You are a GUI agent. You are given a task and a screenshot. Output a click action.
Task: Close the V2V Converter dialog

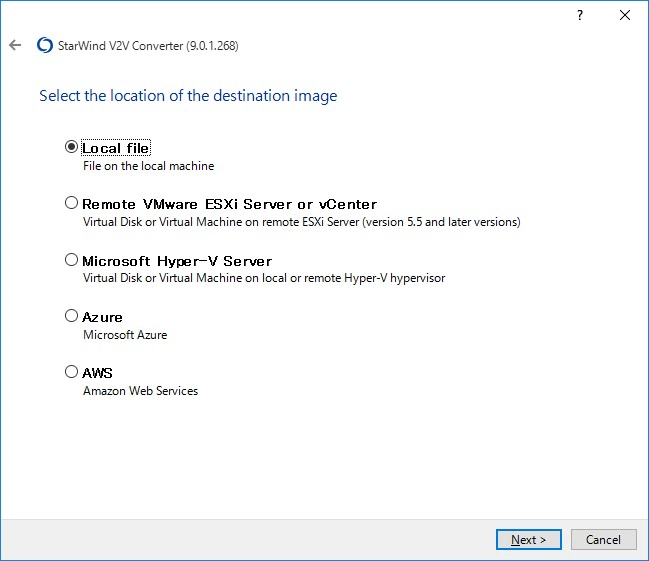(x=625, y=15)
